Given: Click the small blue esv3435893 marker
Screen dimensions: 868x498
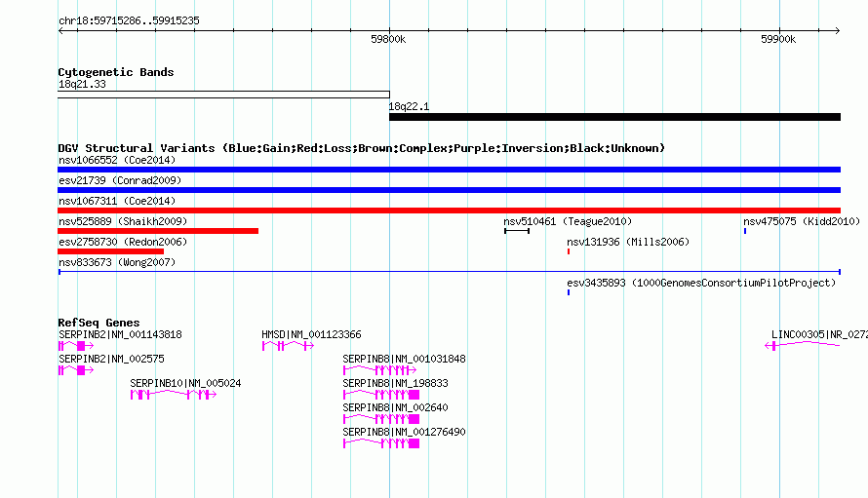Looking at the screenshot, I should (x=569, y=292).
